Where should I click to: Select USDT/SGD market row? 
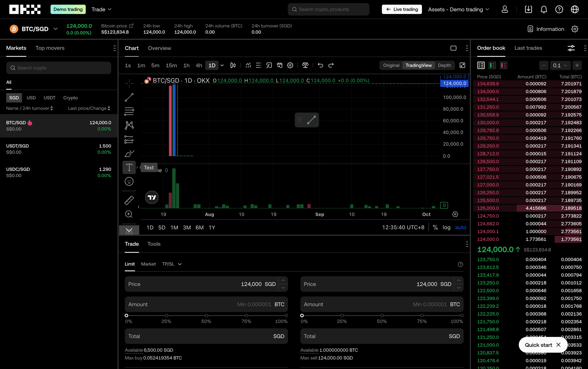point(59,149)
